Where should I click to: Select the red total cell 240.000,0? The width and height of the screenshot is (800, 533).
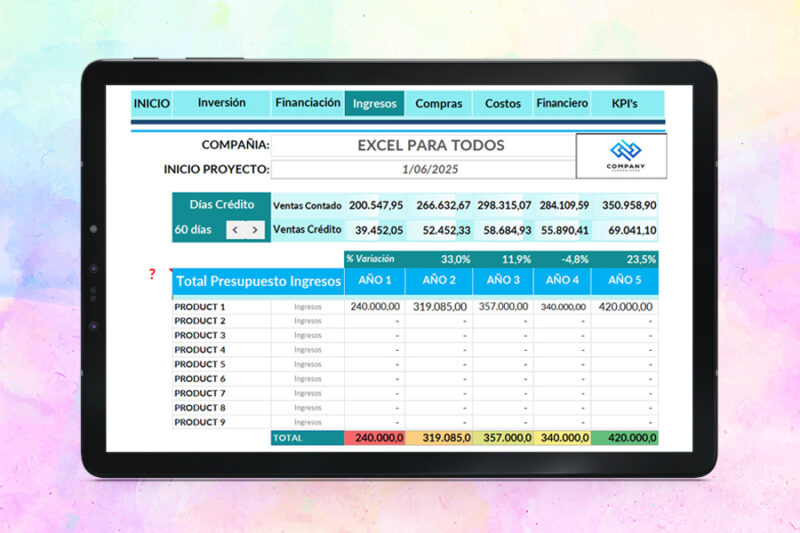(375, 438)
